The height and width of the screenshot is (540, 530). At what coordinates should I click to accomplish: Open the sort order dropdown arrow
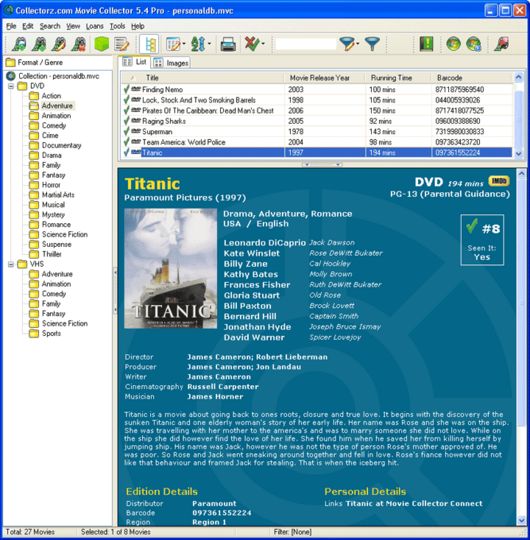209,44
